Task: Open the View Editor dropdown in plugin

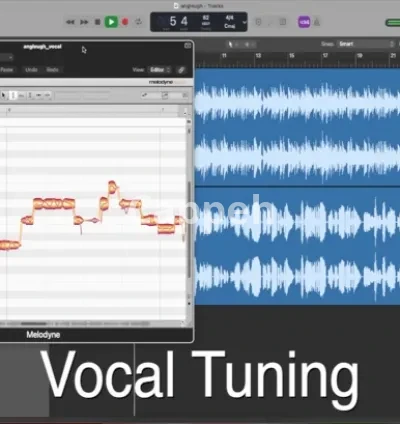Action: 159,70
